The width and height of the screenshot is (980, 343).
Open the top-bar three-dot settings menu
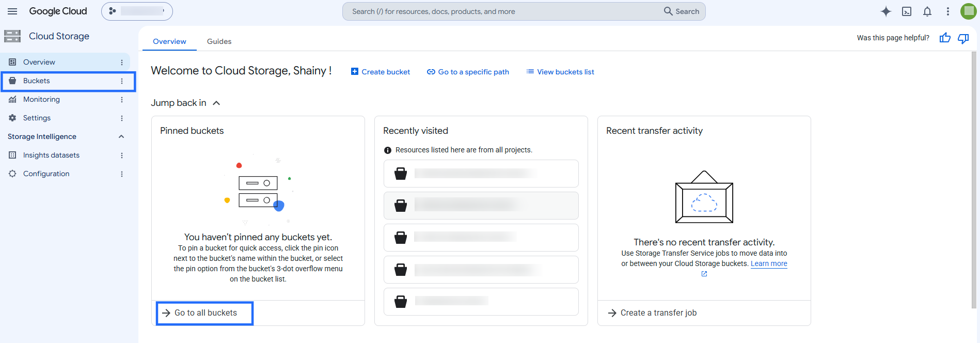coord(948,11)
